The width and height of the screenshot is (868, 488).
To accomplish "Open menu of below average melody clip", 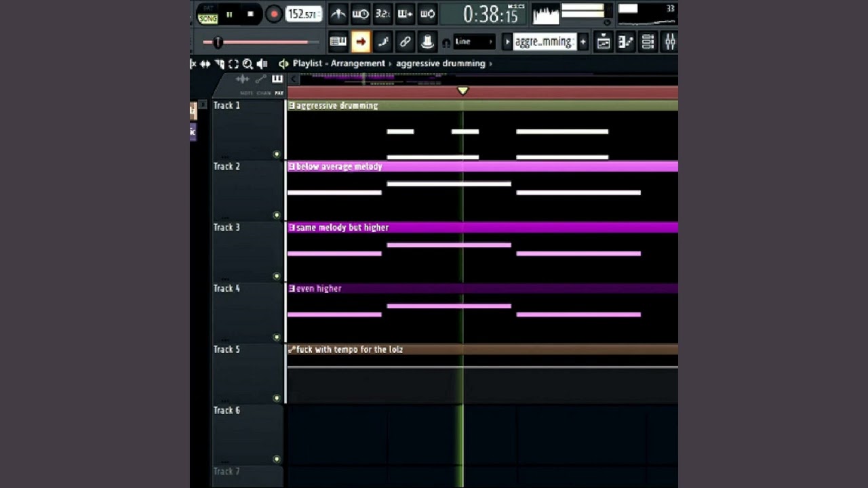I will click(x=292, y=167).
